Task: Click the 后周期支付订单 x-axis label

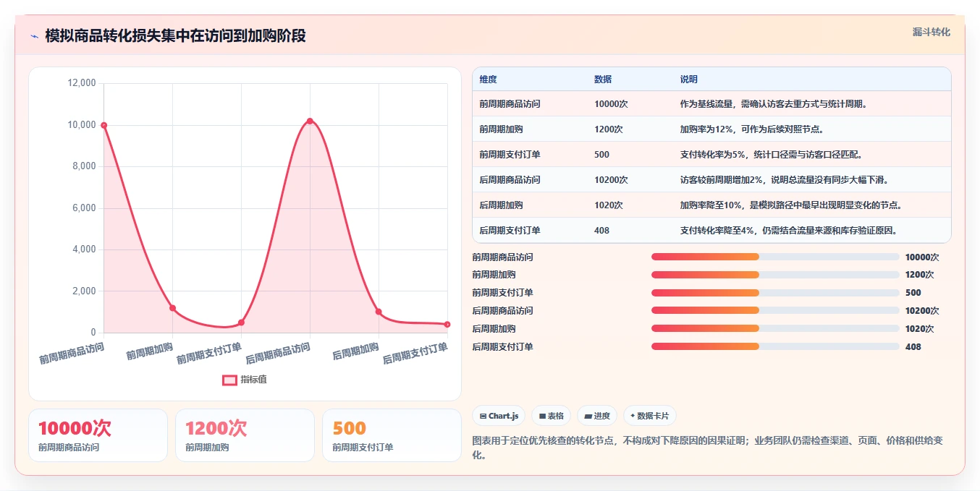Action: [x=415, y=354]
